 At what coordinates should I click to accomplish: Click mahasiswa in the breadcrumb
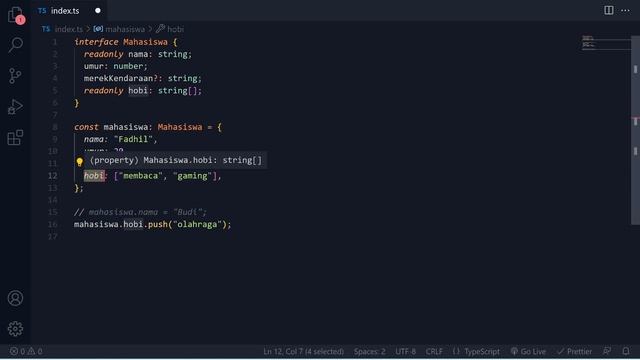pos(125,29)
